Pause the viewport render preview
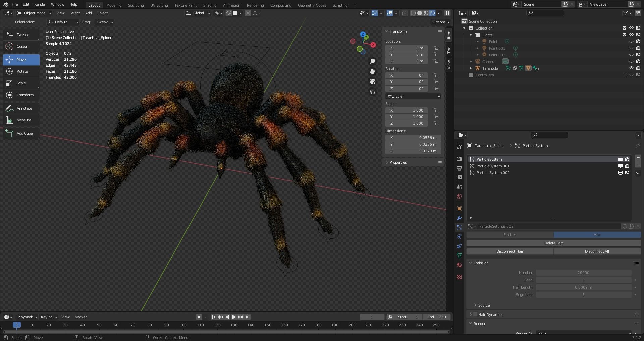The width and height of the screenshot is (644, 341). tap(447, 13)
